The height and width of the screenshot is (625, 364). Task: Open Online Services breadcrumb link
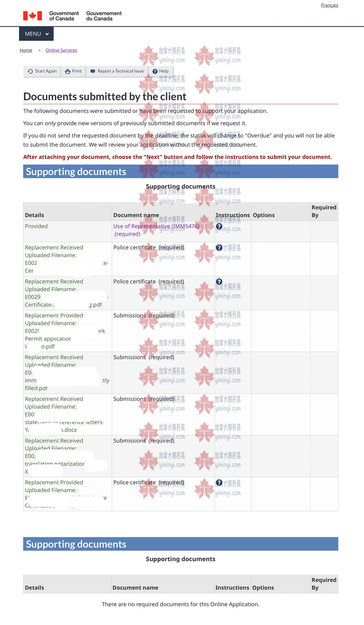[61, 50]
